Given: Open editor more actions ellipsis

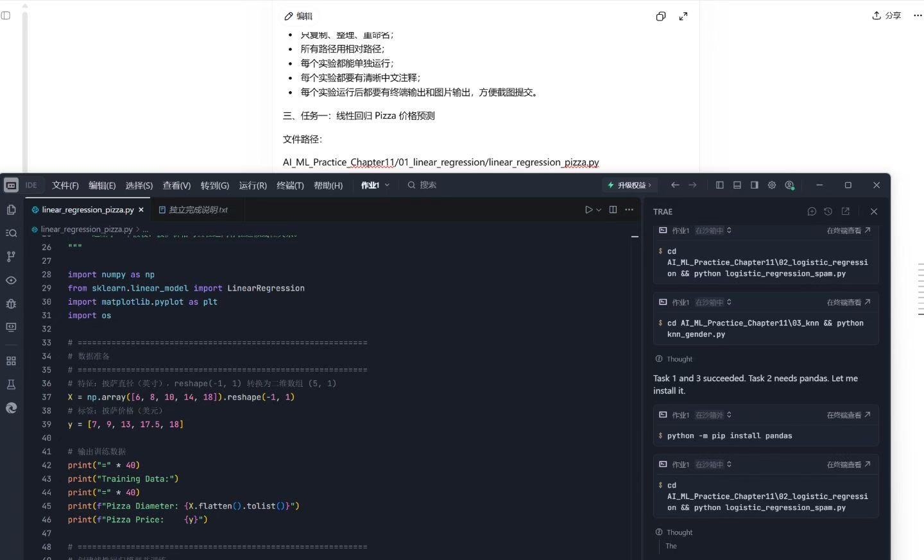Looking at the screenshot, I should click(629, 210).
